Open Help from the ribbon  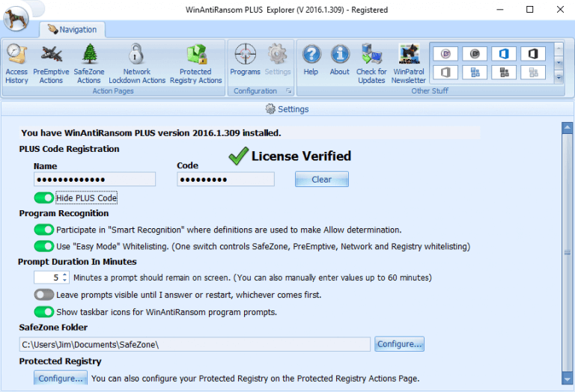pos(311,59)
